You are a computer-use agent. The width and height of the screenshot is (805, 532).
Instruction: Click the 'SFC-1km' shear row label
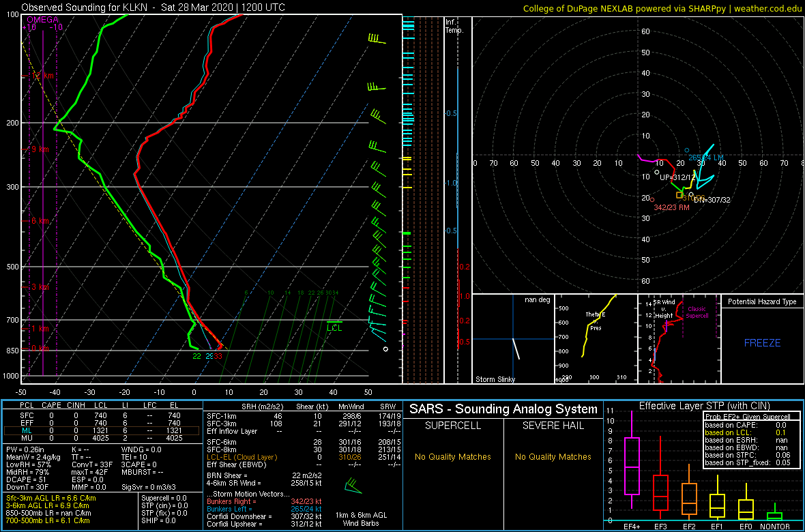pyautogui.click(x=221, y=415)
